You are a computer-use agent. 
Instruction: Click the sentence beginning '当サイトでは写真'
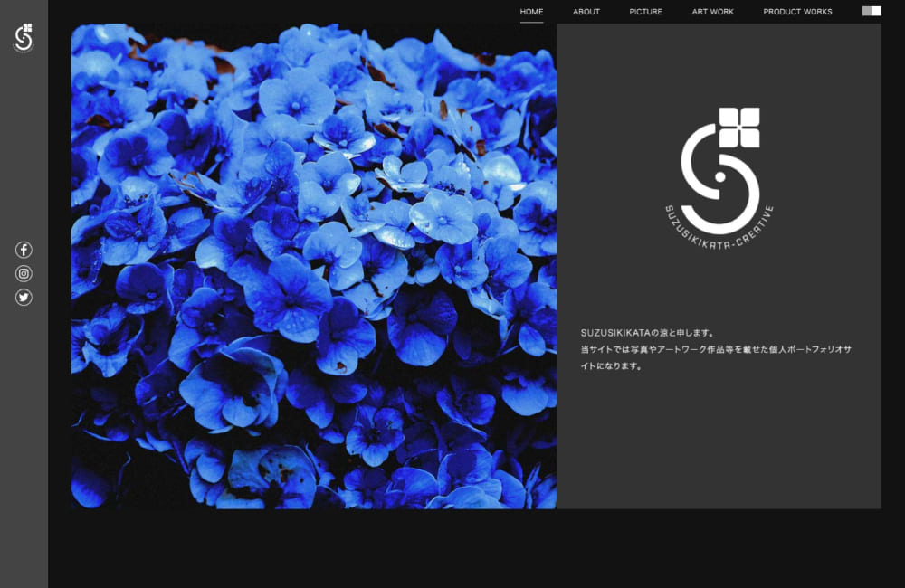click(x=715, y=349)
